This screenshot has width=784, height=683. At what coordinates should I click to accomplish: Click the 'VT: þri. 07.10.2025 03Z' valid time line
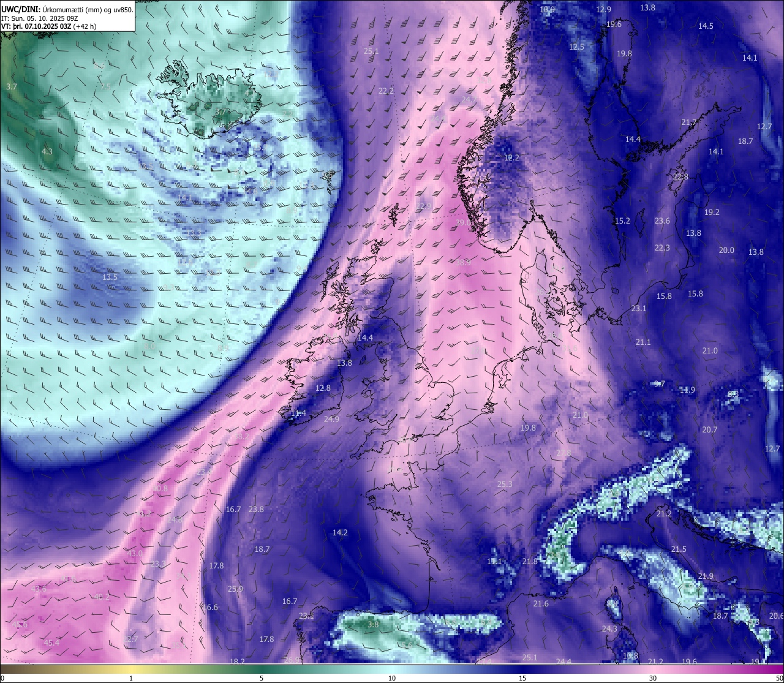coord(48,26)
